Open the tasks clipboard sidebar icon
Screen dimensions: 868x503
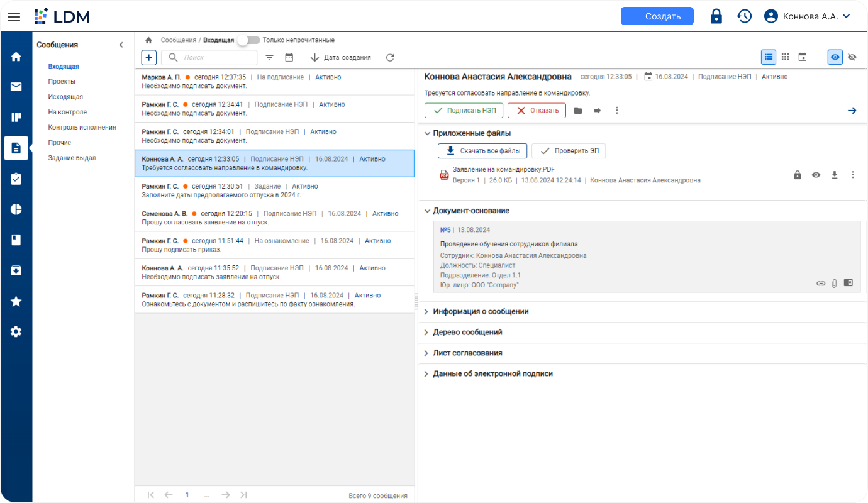16,179
